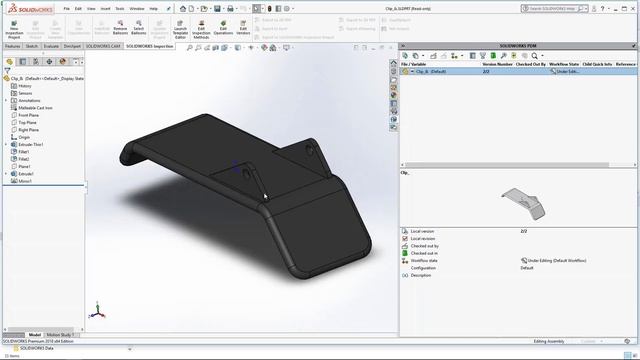Expand the Annotations tree node
The image size is (640, 360).
coord(6,100)
